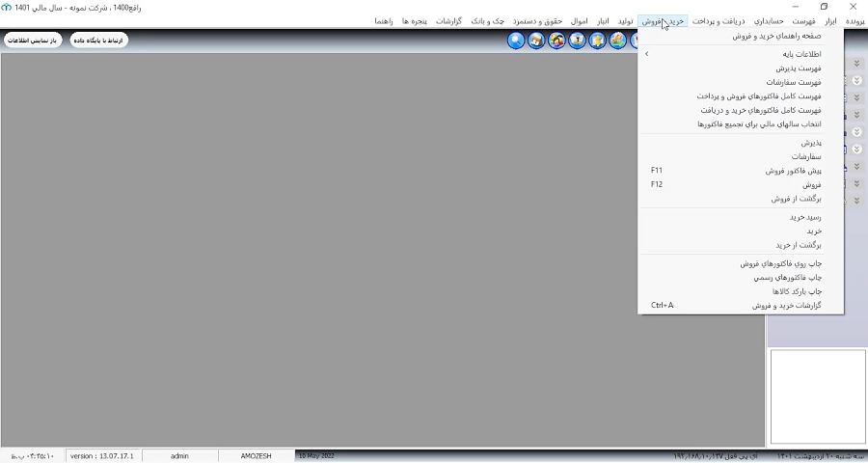The image size is (868, 463).
Task: Expand the topmost double-chevron sidebar section
Action: pyautogui.click(x=856, y=64)
